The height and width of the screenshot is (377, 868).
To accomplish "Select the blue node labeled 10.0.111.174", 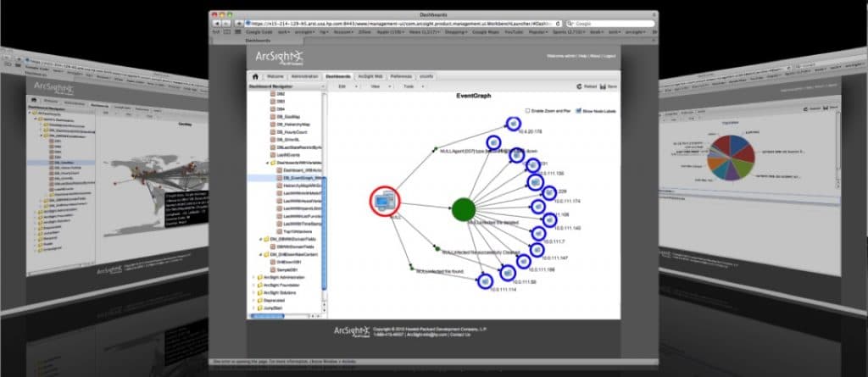I will pos(548,192).
